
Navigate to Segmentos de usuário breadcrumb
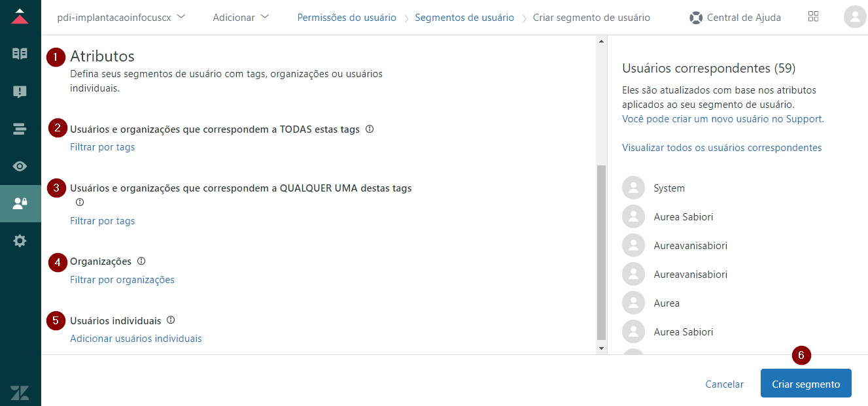coord(464,18)
